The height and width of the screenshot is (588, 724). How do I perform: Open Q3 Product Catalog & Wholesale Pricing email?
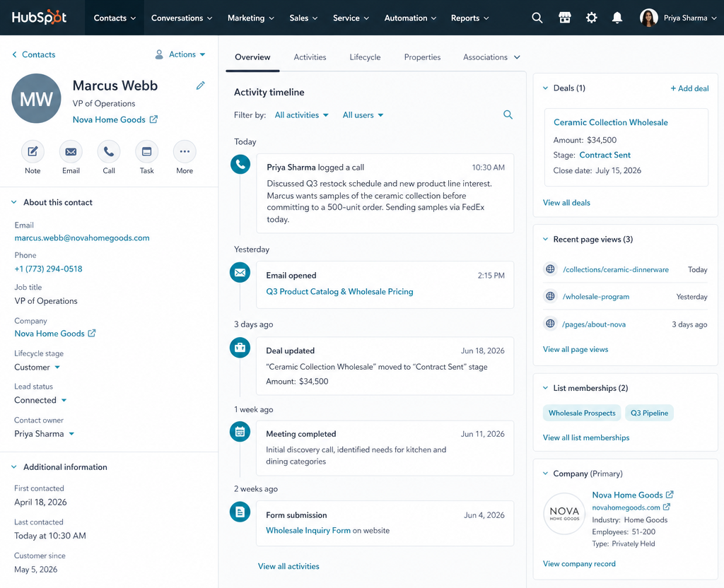tap(339, 292)
